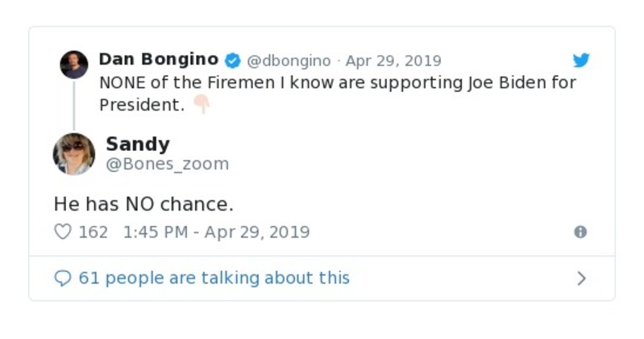Click the quoted tweet's Apr 29, 2019 date
The height and width of the screenshot is (339, 644).
click(393, 61)
